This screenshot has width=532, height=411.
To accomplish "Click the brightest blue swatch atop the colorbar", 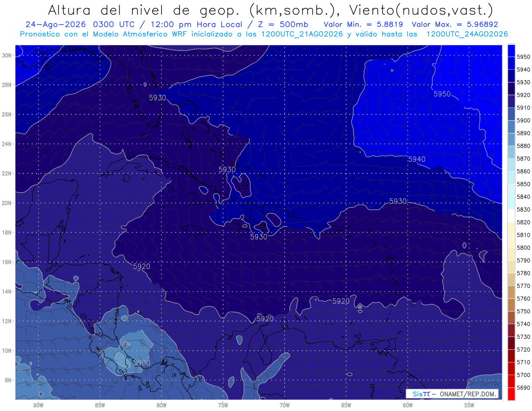I will [511, 51].
